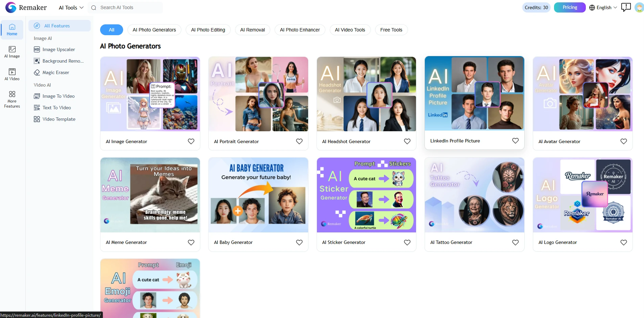This screenshot has width=644, height=318.
Task: Open the AI Meme Generator thumbnail
Action: 150,195
